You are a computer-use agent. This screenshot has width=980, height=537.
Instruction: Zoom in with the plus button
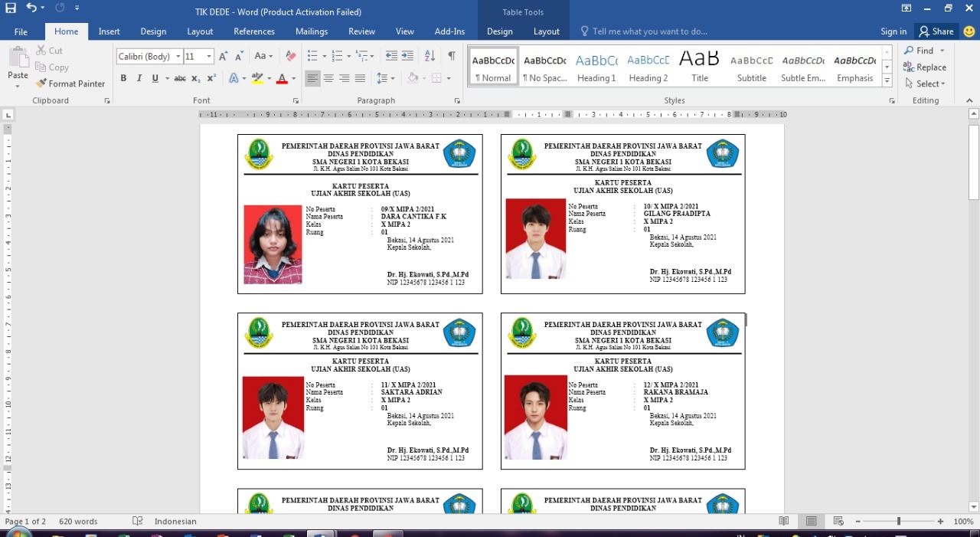click(x=940, y=522)
